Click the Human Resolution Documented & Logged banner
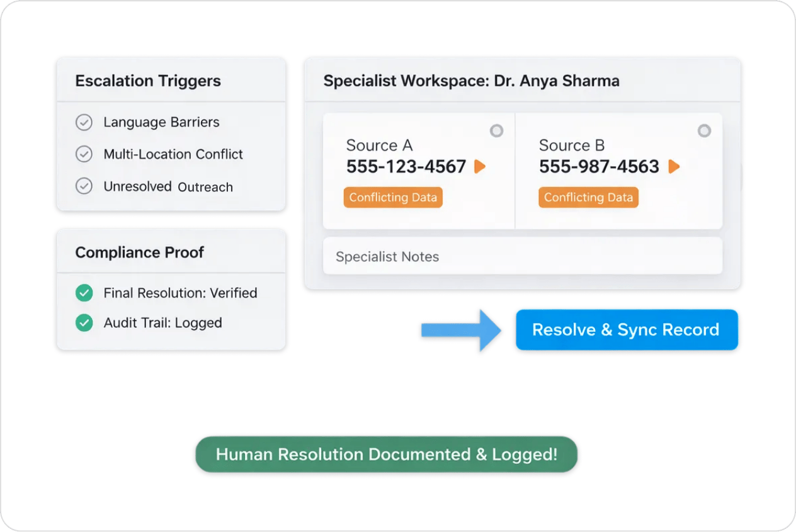Viewport: 796px width, 532px height. pyautogui.click(x=386, y=455)
